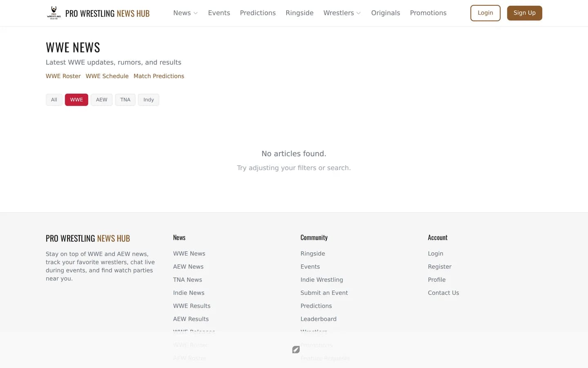Open the Promotions nav item

(428, 13)
